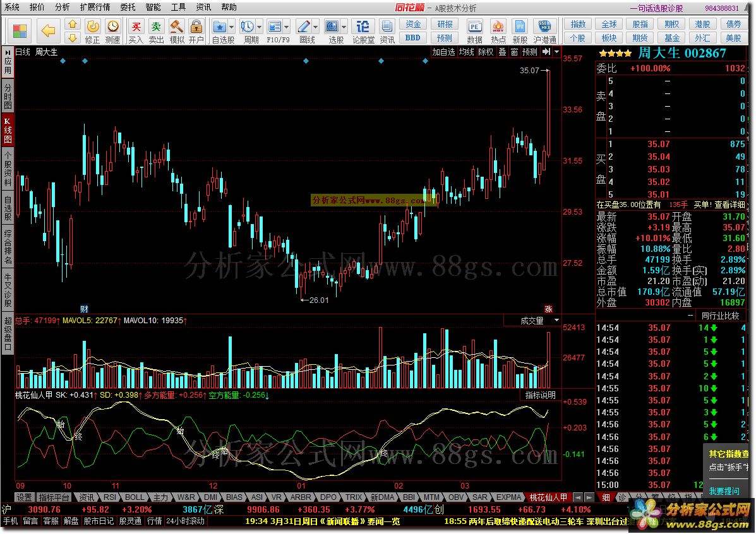Click the 卖出 sell icon
Image resolution: width=756 pixels, height=534 pixels.
(156, 26)
